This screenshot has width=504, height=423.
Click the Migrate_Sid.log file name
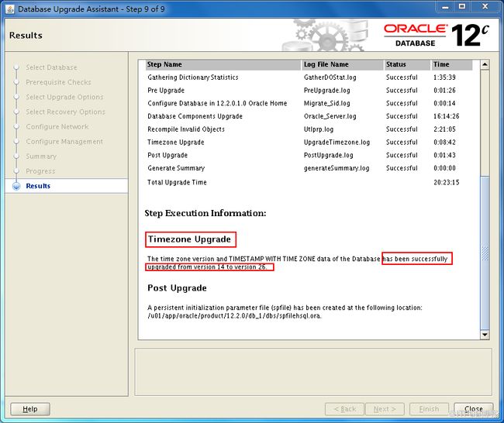click(327, 103)
